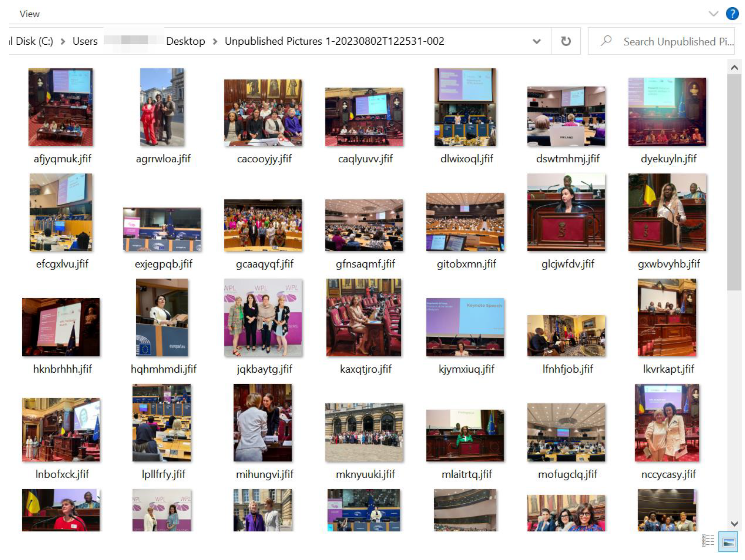Go to Users folder in breadcrumb
Image resolution: width=745 pixels, height=560 pixels.
(x=85, y=41)
